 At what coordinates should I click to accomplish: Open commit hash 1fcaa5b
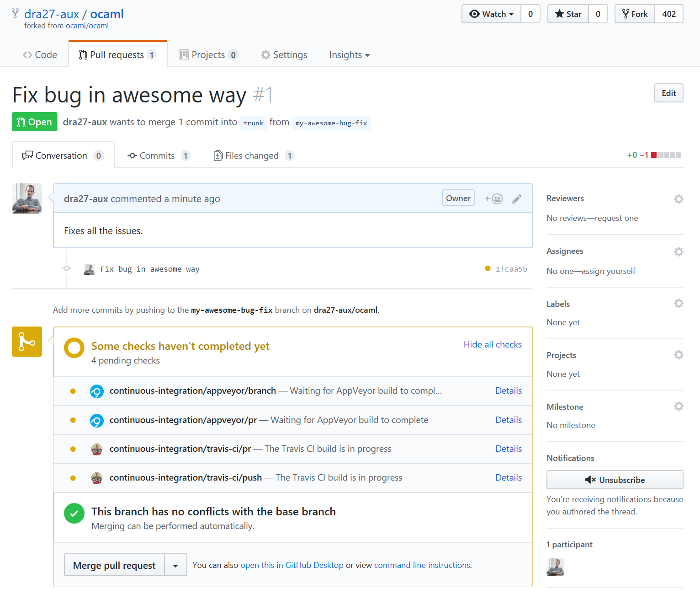(x=511, y=269)
